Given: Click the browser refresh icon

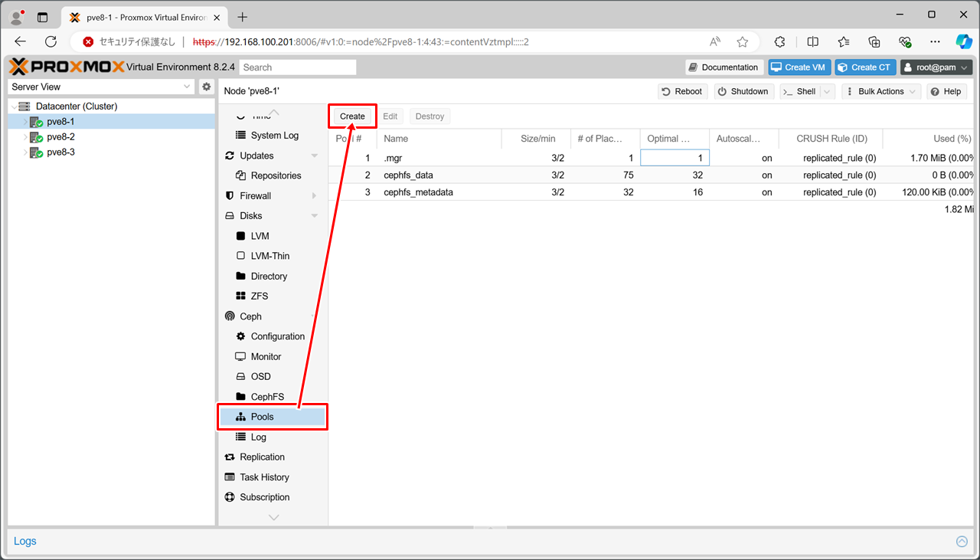Looking at the screenshot, I should pos(51,42).
